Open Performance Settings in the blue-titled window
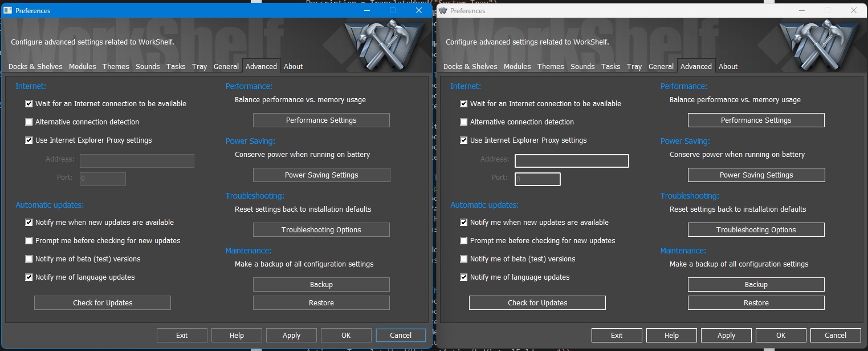868x351 pixels. click(321, 120)
